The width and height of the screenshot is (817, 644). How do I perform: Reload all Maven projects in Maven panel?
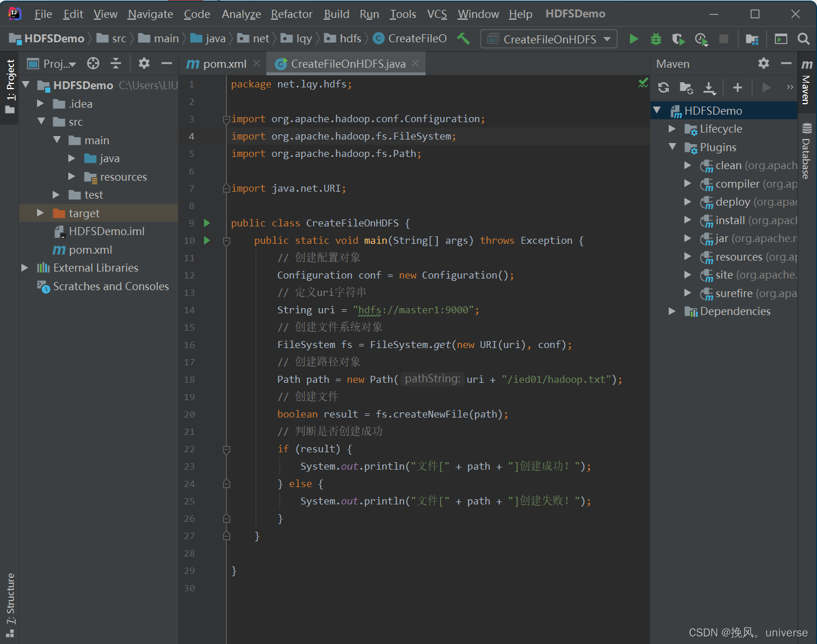pyautogui.click(x=663, y=87)
